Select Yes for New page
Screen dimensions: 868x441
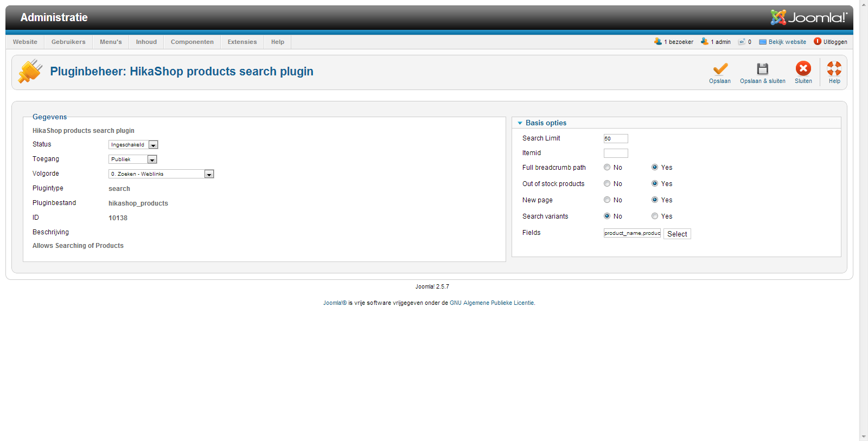point(655,200)
